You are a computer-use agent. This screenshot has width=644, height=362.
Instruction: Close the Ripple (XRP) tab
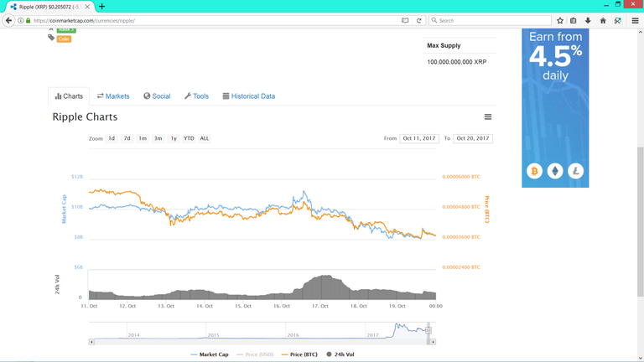87,7
